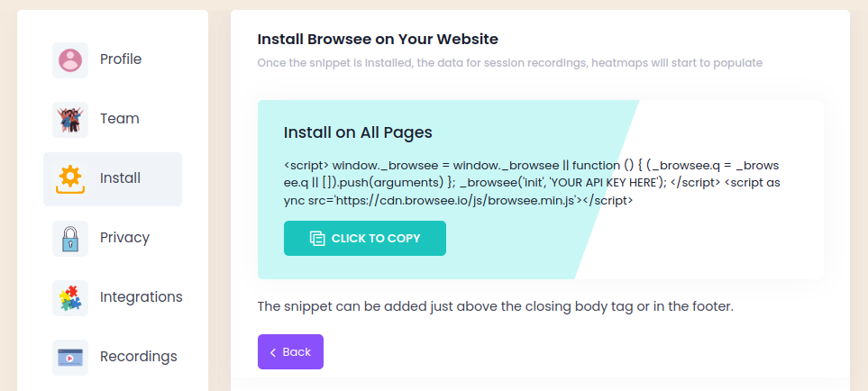Click the Team people icon
The height and width of the screenshot is (391, 868).
[70, 120]
